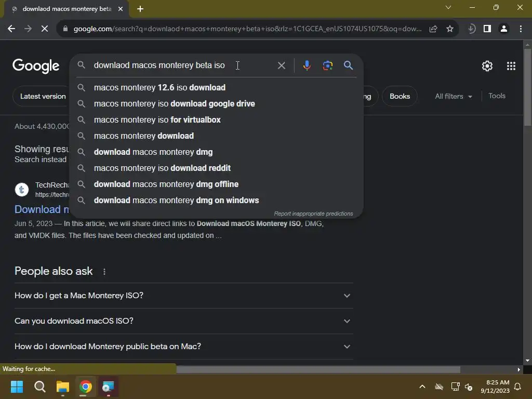532x399 pixels.
Task: Open Windows taskbar search
Action: (39, 387)
